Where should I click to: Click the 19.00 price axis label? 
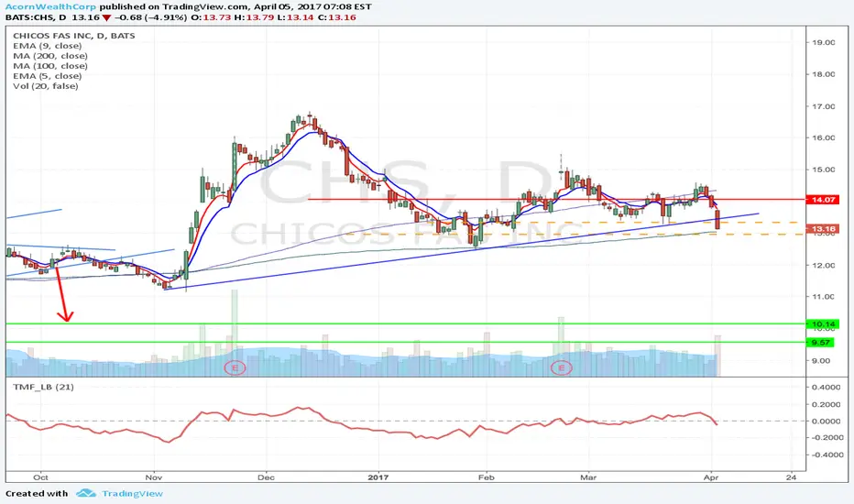click(823, 42)
